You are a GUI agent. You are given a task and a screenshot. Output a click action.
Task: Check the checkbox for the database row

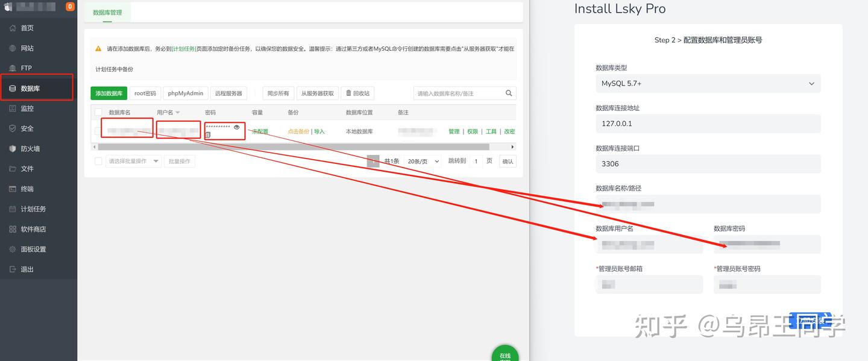(x=98, y=131)
